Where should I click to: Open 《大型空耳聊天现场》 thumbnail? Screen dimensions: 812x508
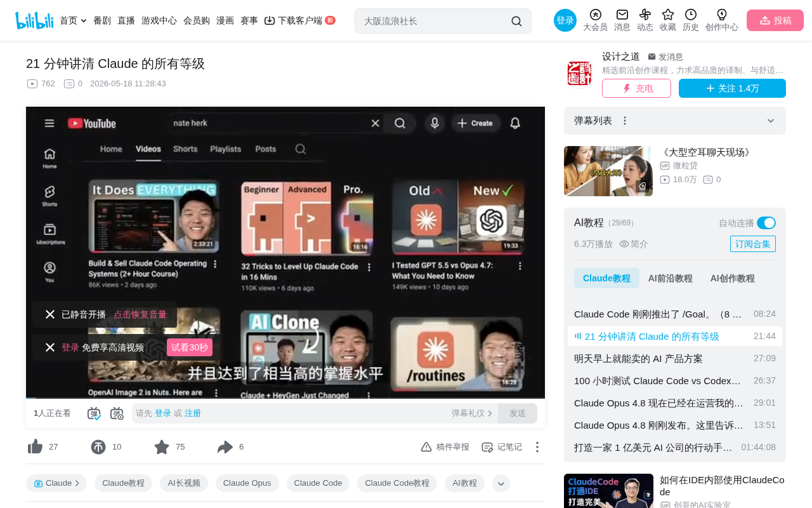[x=608, y=171]
